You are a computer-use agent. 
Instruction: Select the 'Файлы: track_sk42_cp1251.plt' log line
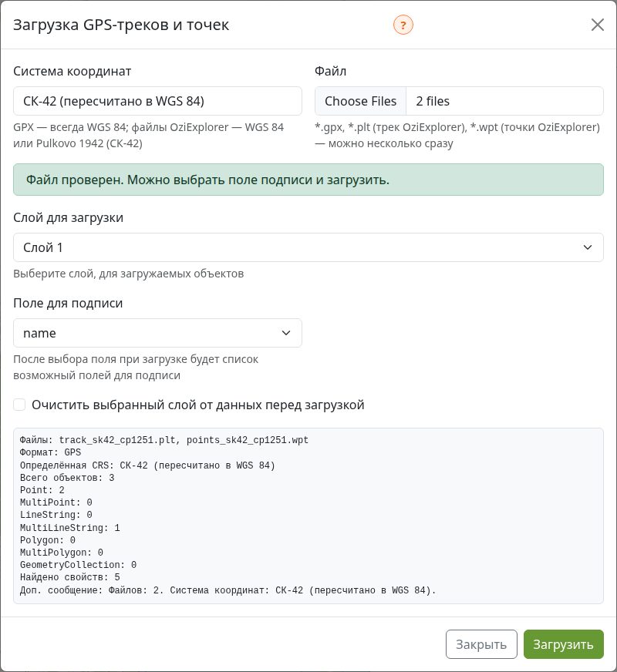coord(164,440)
